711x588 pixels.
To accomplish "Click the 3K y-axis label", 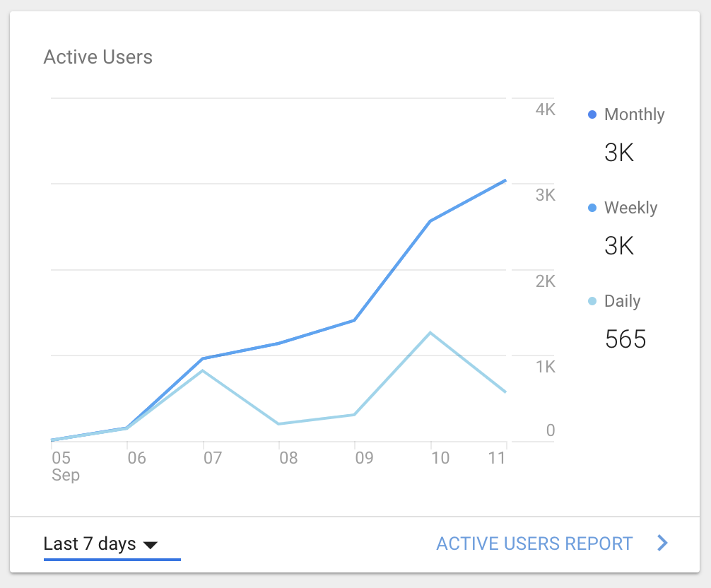I will [x=545, y=195].
